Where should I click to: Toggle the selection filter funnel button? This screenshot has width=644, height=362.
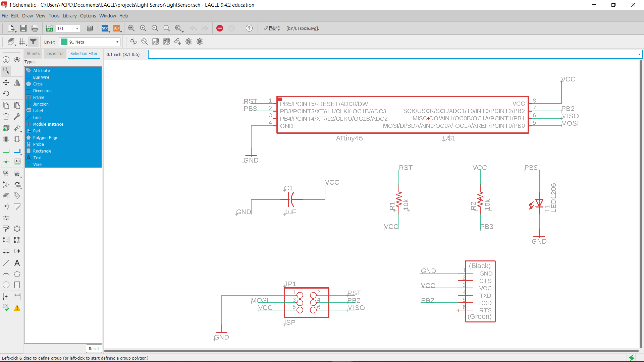33,42
